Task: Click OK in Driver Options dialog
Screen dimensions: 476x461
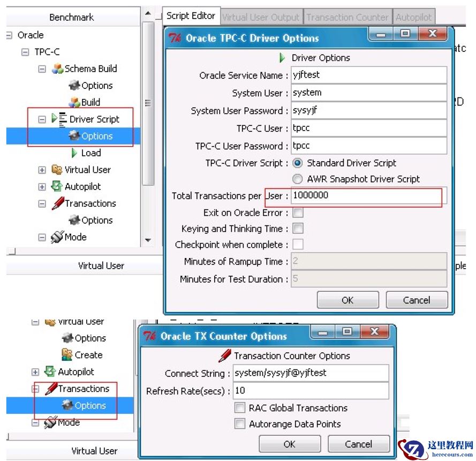Action: click(x=347, y=300)
